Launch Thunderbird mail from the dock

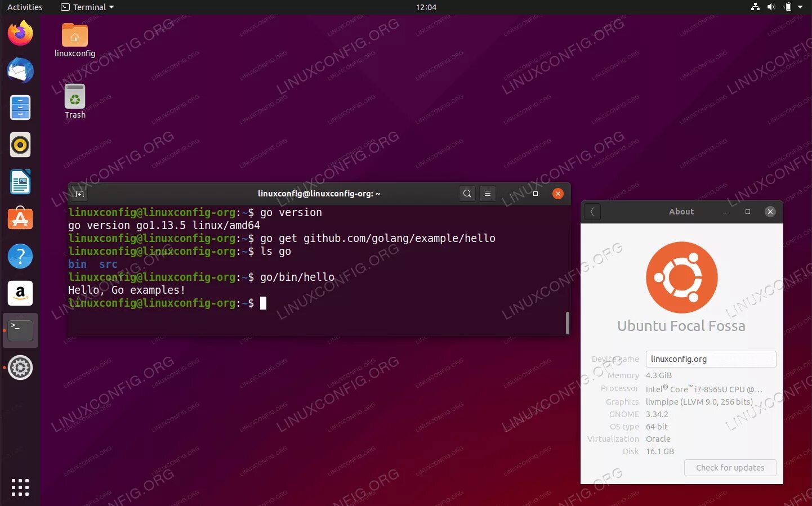(20, 71)
